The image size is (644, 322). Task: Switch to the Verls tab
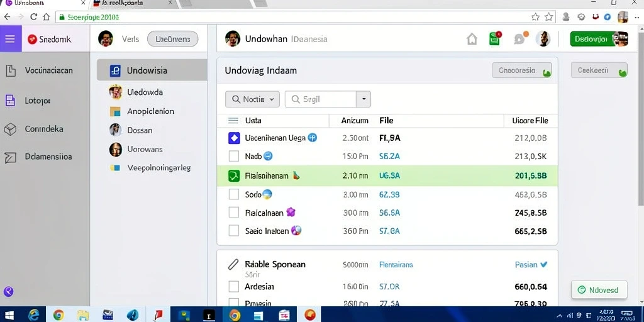click(x=131, y=40)
